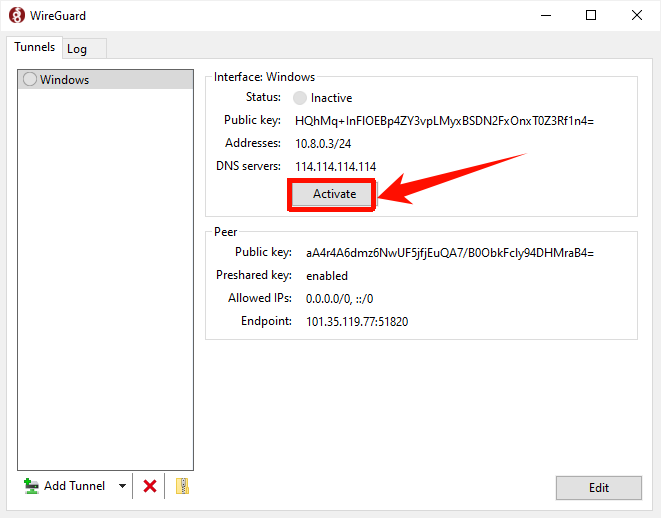Click the Windows tunnel's status circle in list
Screen dimensions: 661x518
coord(30,80)
